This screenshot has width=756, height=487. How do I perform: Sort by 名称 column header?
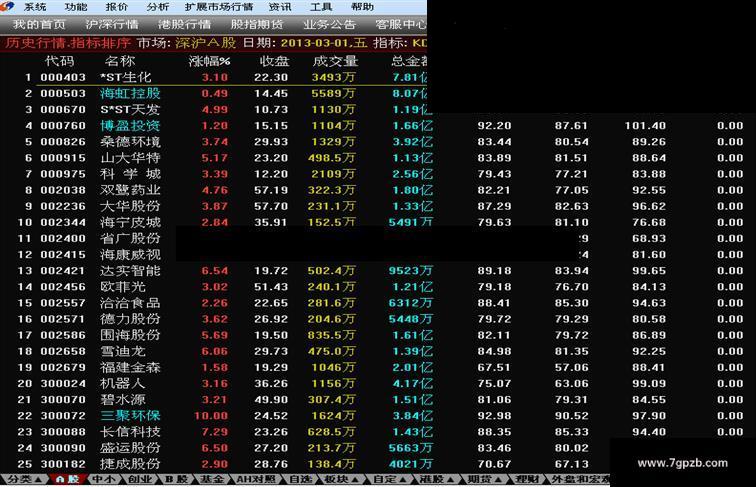tap(120, 61)
